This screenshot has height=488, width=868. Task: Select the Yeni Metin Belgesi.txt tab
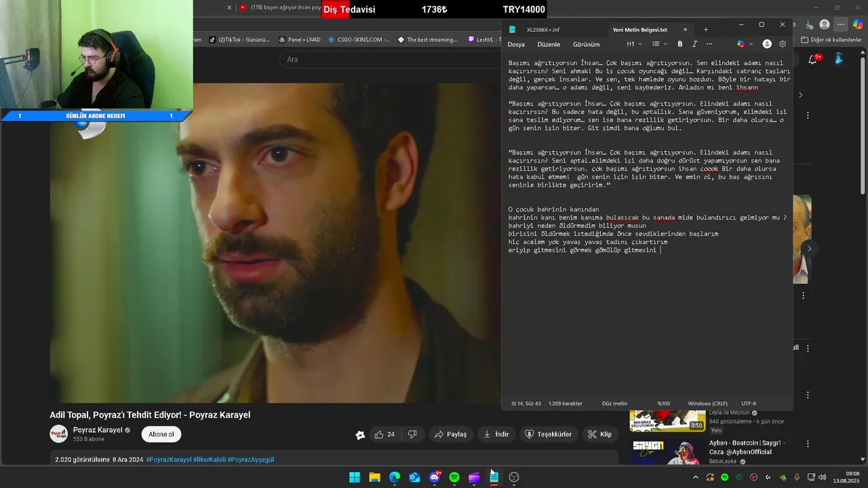click(640, 30)
